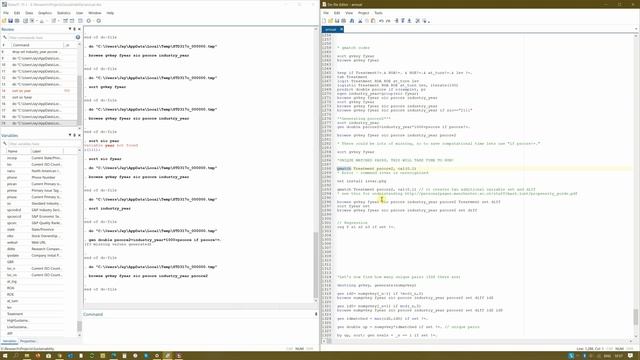
Task: Click the Open file icon in Stata toolbar
Action: pos(4,21)
